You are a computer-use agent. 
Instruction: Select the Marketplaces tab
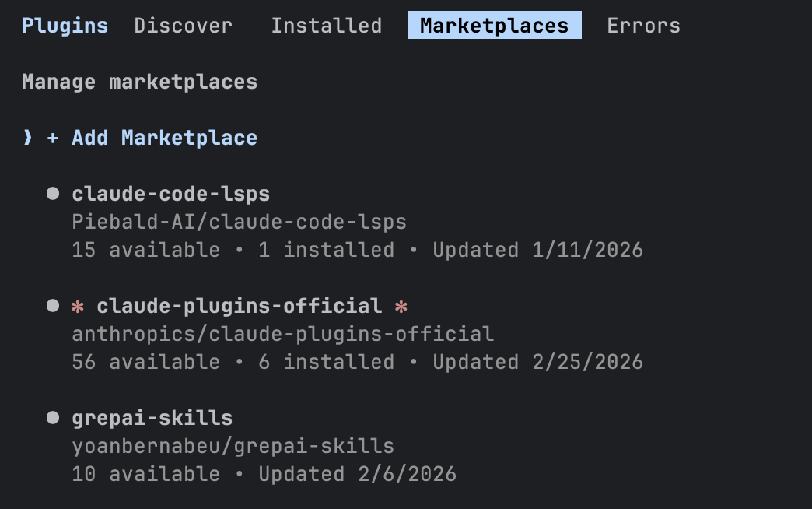click(x=495, y=25)
